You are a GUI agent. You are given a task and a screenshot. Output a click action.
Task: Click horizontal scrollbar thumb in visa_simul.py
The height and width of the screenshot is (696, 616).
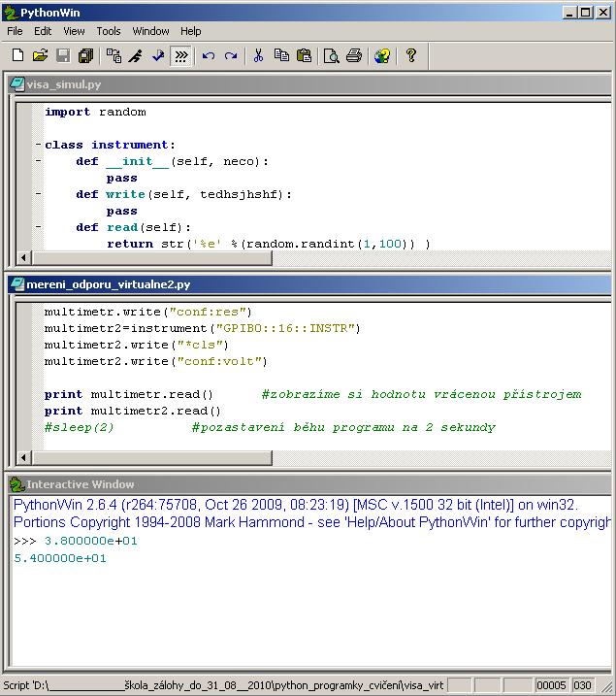(152, 257)
